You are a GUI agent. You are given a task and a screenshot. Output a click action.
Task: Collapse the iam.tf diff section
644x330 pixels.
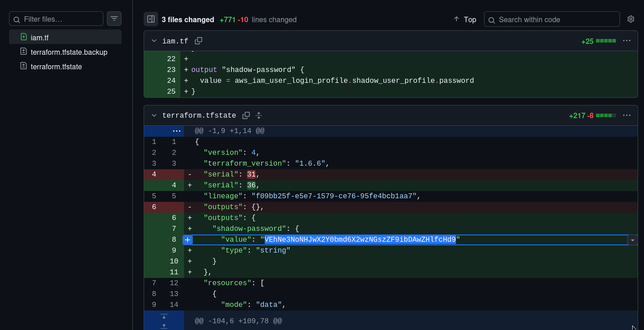(x=154, y=41)
